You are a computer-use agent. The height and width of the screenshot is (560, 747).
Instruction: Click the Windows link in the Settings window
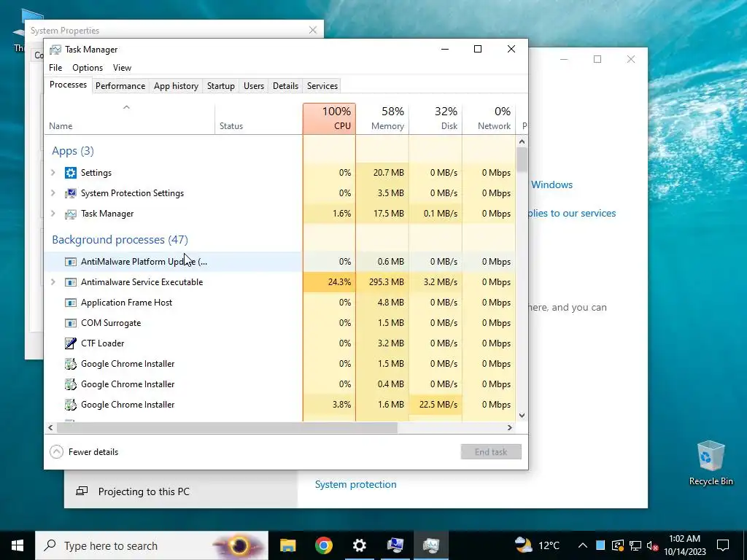(x=551, y=184)
